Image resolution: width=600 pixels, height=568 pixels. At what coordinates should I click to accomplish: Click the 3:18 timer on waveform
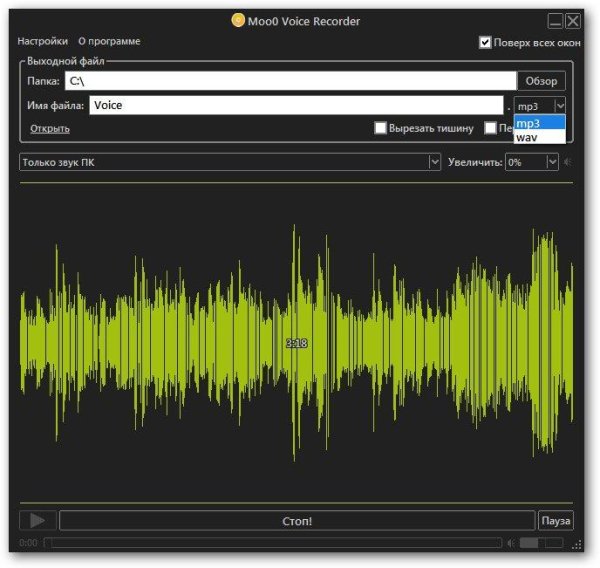(297, 343)
